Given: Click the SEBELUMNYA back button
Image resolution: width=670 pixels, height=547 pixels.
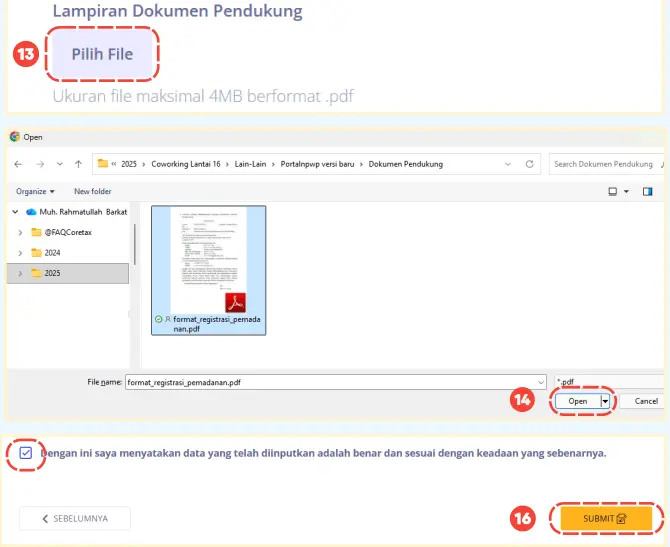Looking at the screenshot, I should 75,519.
